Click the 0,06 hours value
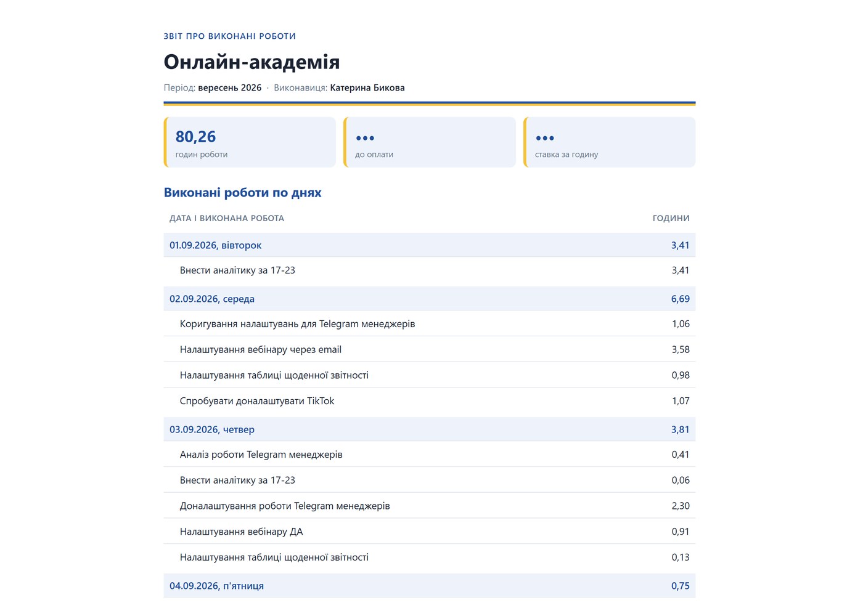Viewport: 863px width, 616px height. tap(681, 480)
